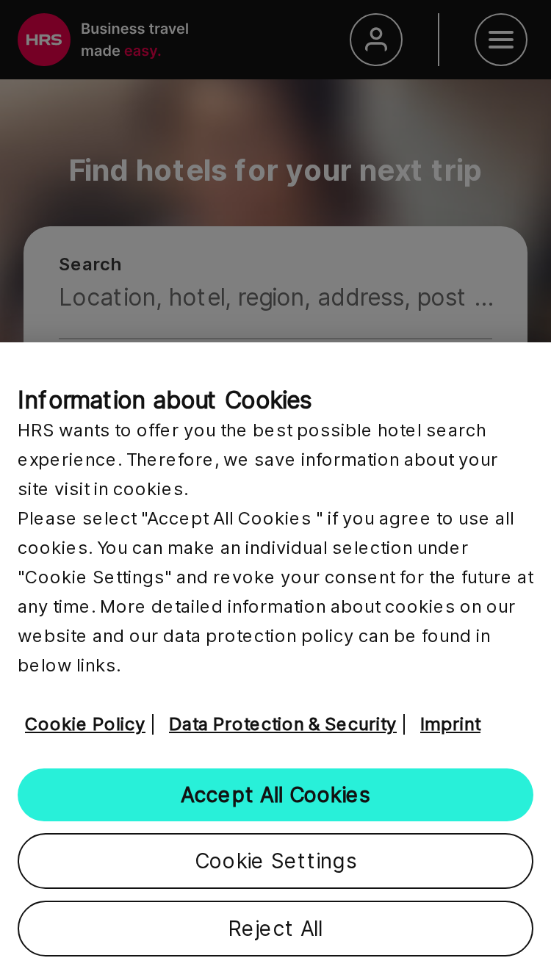
Task: Open the hamburger navigation menu
Action: [501, 40]
